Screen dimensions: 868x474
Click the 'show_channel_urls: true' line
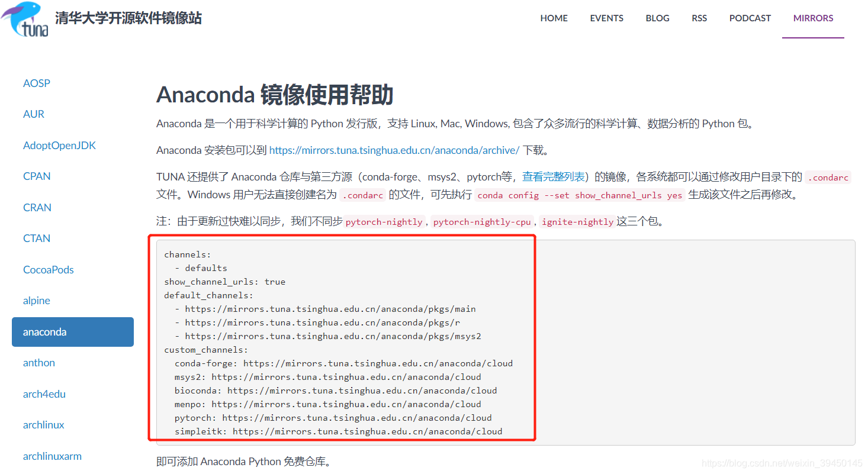point(225,282)
